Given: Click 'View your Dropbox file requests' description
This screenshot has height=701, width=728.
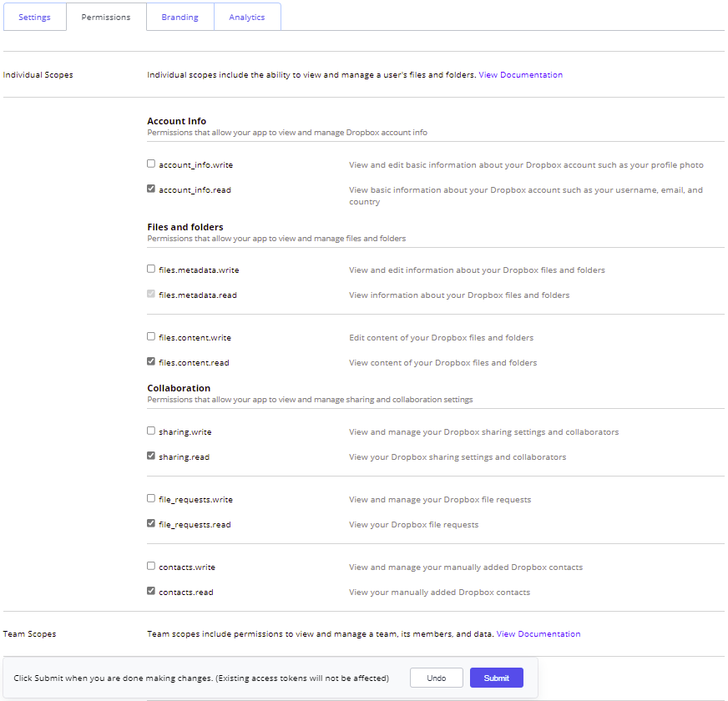Looking at the screenshot, I should [414, 525].
